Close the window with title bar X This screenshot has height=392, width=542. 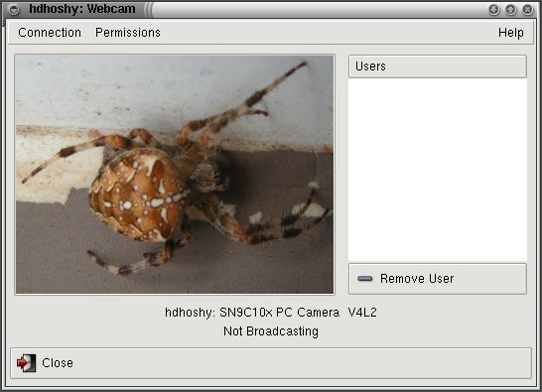coord(527,10)
